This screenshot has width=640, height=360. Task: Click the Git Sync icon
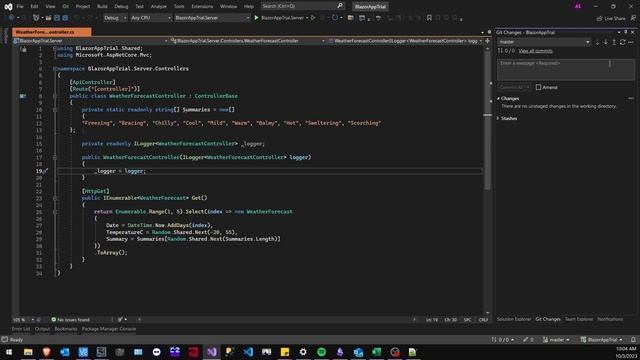click(622, 42)
